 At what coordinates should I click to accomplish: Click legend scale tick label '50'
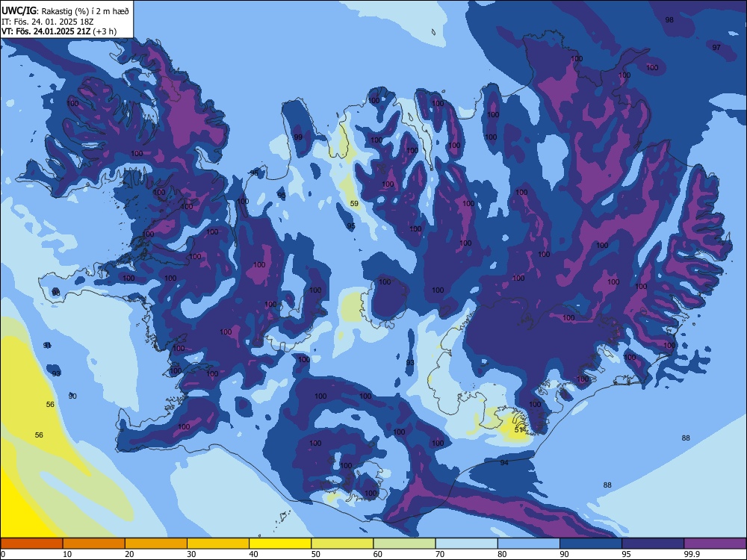(316, 554)
